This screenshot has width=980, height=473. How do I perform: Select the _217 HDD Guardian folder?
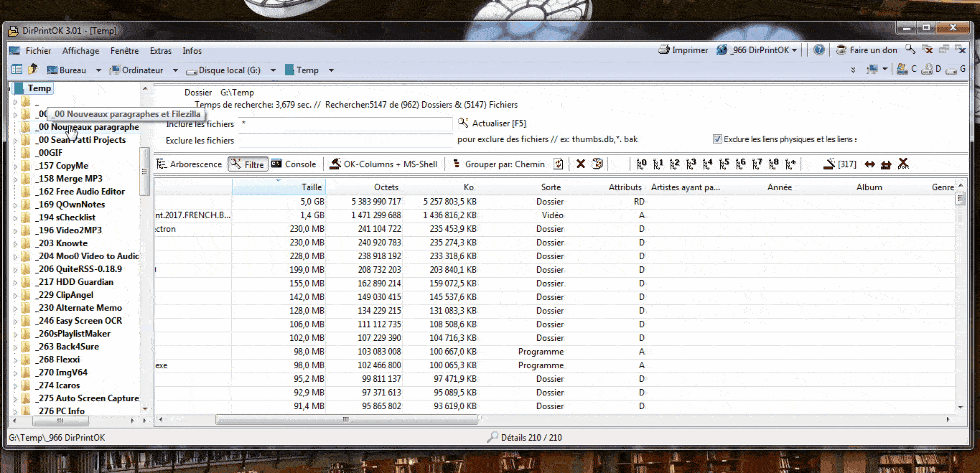point(74,282)
